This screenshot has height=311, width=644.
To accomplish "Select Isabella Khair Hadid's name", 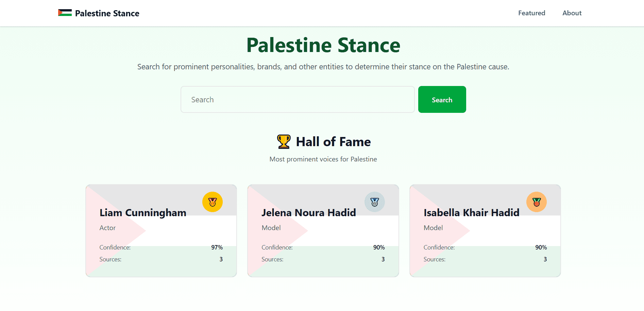I will pos(471,213).
